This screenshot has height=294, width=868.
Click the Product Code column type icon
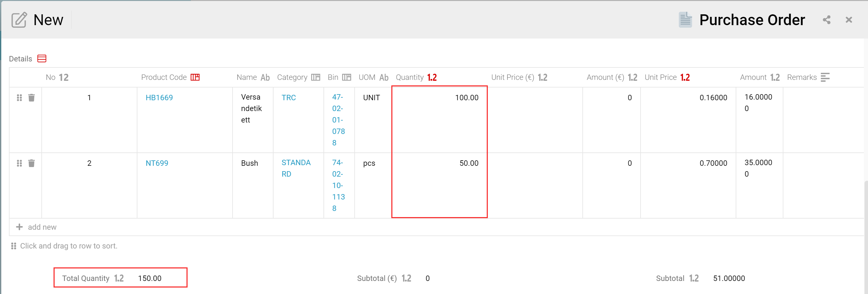[x=195, y=77]
